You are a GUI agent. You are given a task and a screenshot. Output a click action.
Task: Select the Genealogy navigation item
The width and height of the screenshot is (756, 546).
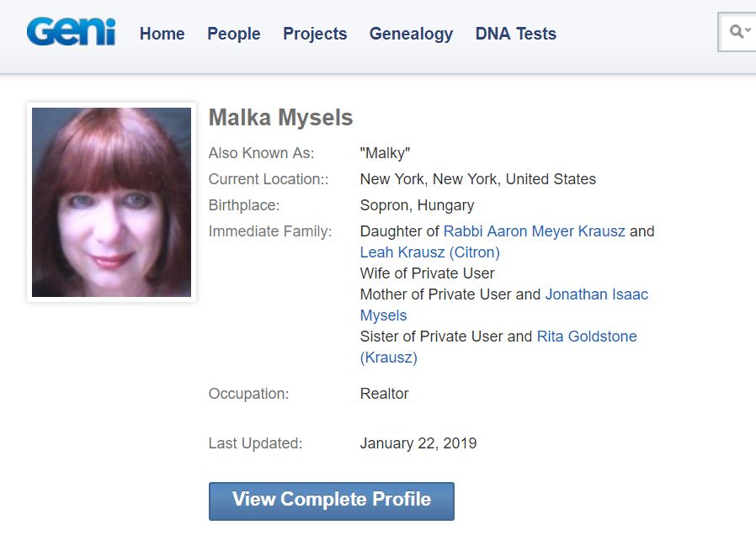[x=411, y=34]
